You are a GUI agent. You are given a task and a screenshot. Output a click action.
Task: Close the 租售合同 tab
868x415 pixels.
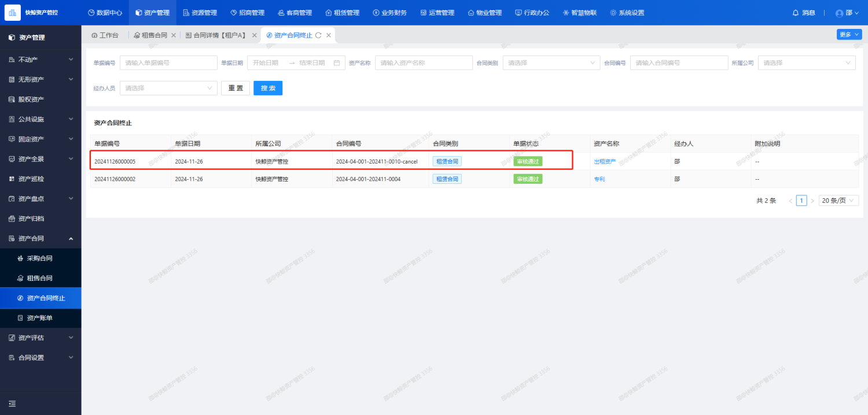[174, 35]
